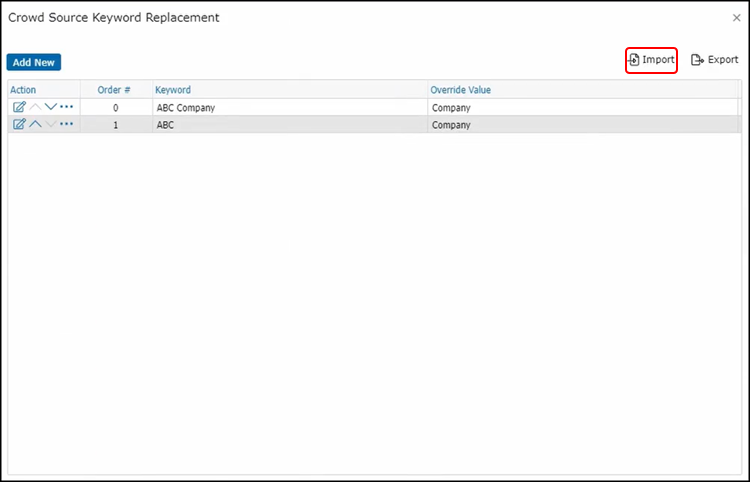This screenshot has width=750, height=482.
Task: Edit the ABC Company keyword row
Action: coord(19,107)
